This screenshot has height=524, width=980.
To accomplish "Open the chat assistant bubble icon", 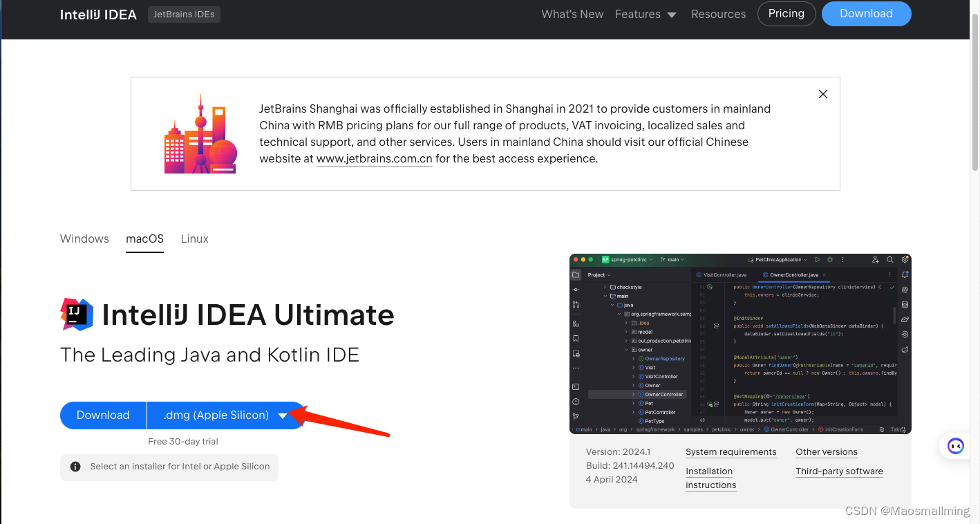I will pyautogui.click(x=956, y=446).
